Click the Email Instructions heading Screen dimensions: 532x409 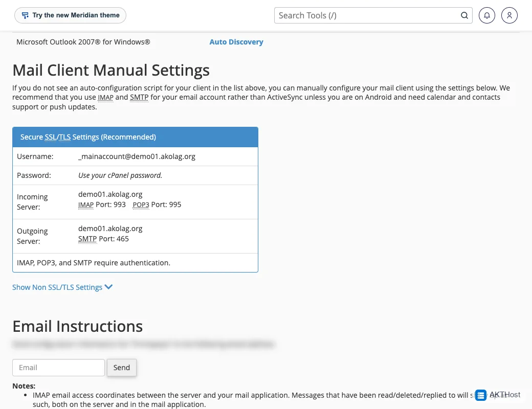point(77,326)
